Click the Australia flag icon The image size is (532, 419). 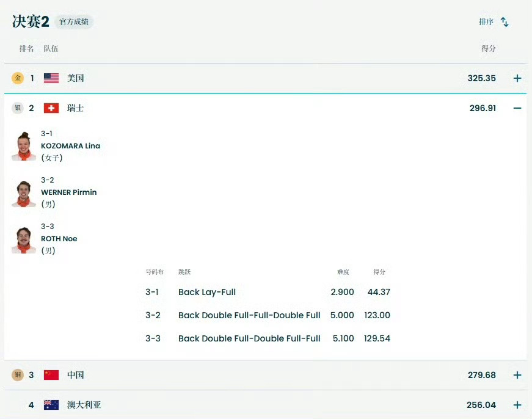pos(51,404)
